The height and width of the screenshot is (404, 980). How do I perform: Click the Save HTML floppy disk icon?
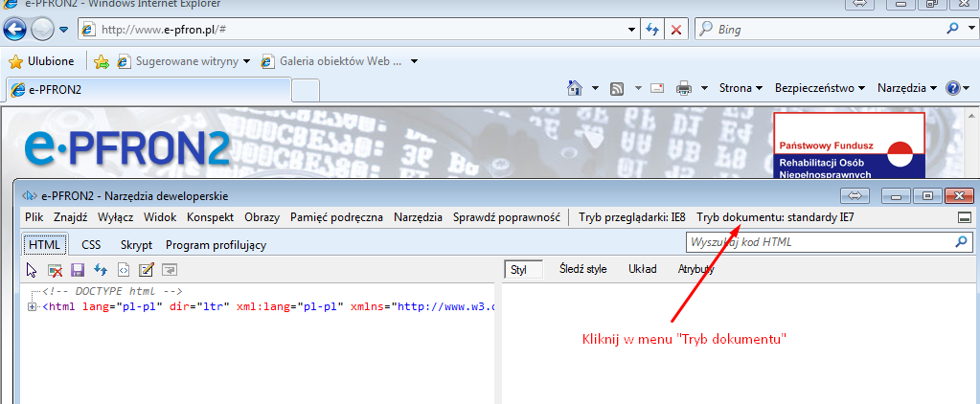(x=78, y=269)
